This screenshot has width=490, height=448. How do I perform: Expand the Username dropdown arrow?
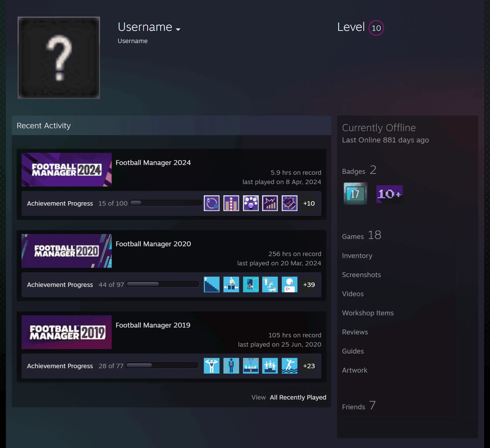coord(178,29)
